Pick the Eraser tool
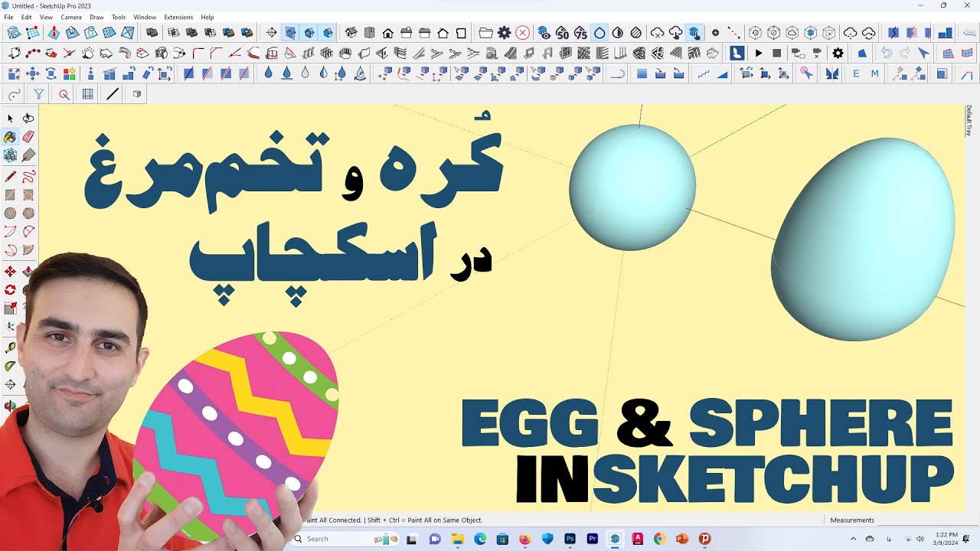Viewport: 980px width, 551px height. pos(28,137)
